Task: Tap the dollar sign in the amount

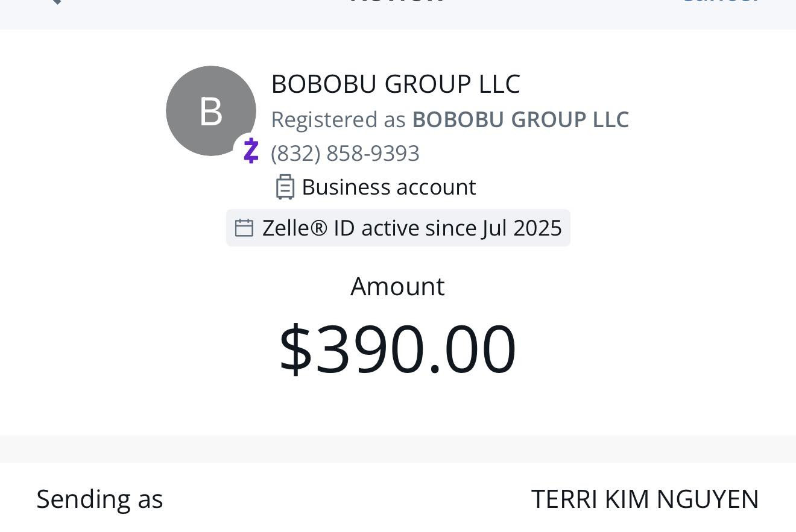Action: click(x=295, y=349)
